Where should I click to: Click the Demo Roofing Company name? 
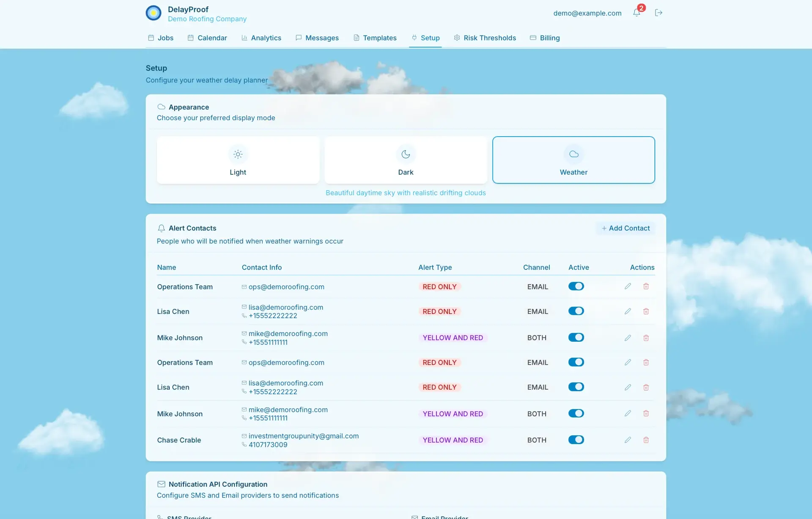click(x=207, y=19)
